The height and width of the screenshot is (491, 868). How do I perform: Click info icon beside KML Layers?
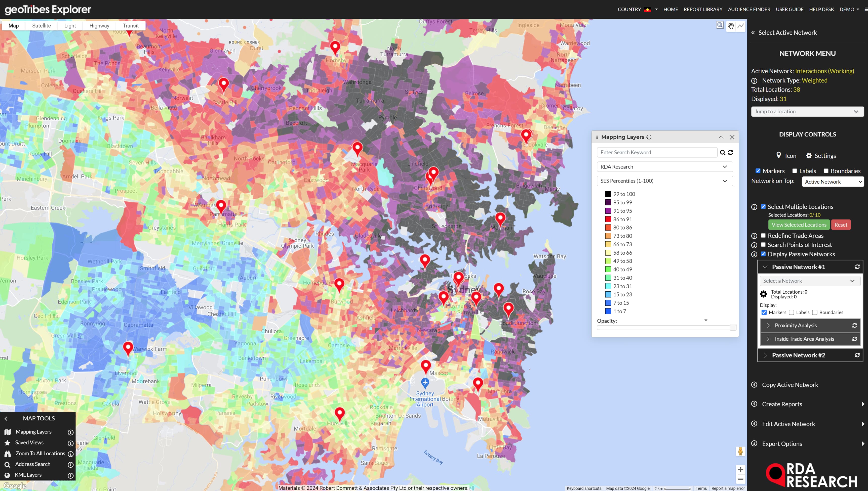(70, 475)
